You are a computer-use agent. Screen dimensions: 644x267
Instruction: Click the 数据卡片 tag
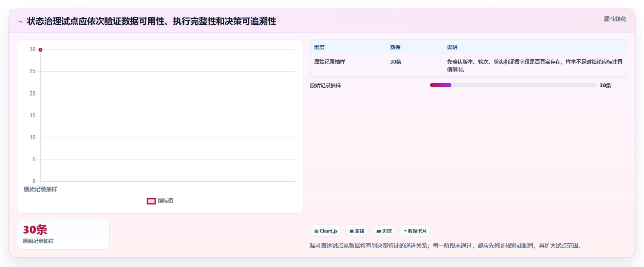tap(415, 231)
